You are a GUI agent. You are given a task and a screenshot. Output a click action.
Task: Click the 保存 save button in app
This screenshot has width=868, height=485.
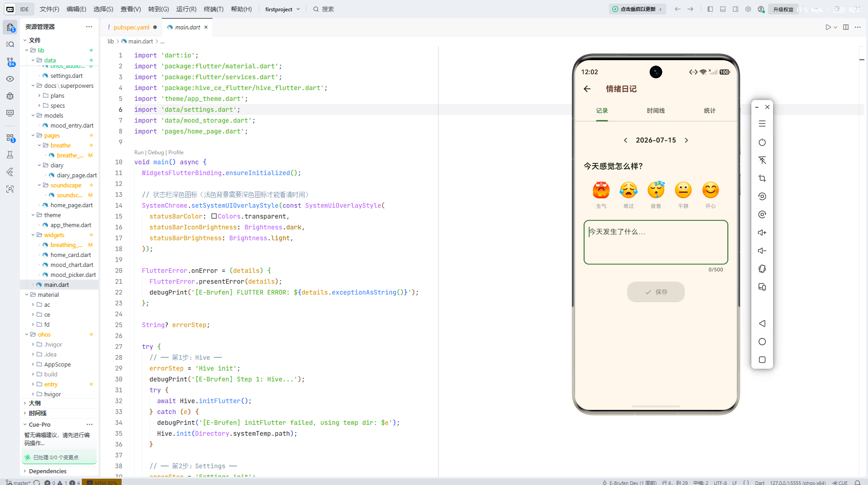click(656, 292)
